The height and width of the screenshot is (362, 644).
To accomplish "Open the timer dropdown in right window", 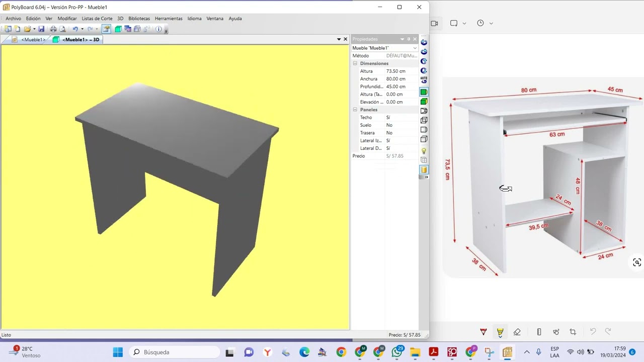I will pos(491,23).
